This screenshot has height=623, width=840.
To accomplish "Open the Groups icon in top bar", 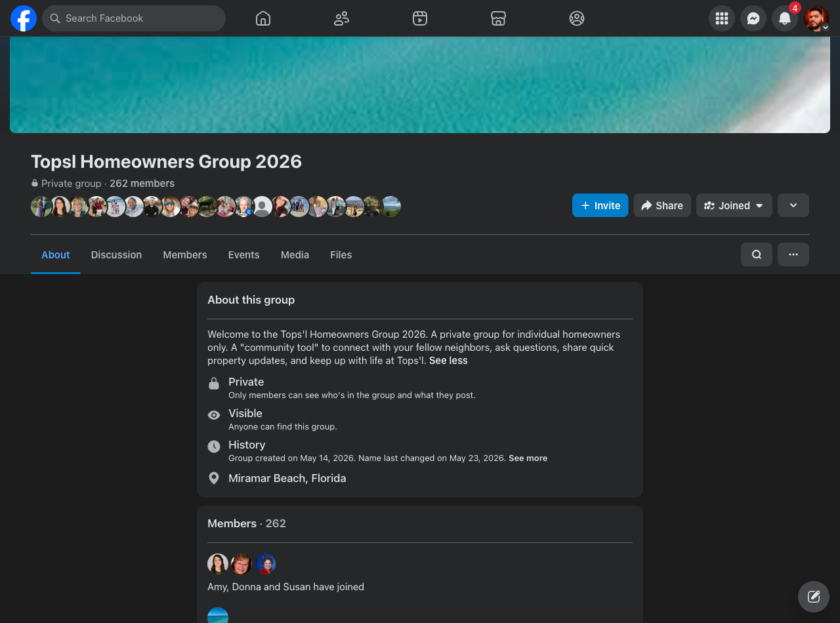I will 577,18.
